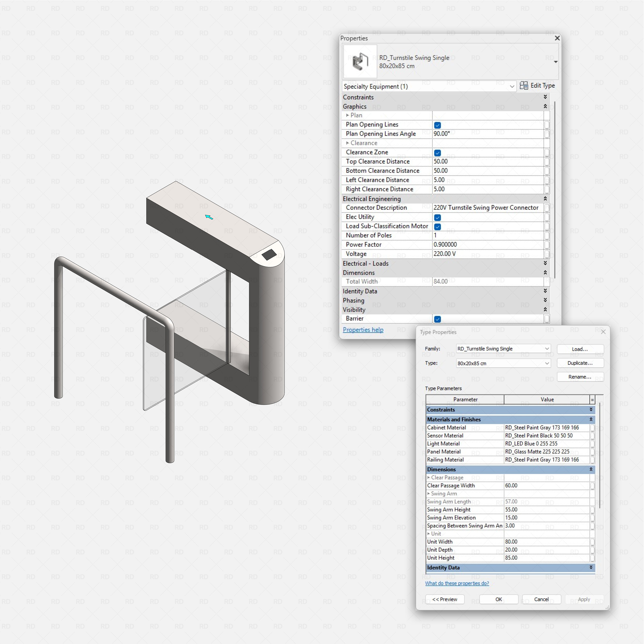Click the Left Clearance Distance value field

click(x=488, y=180)
